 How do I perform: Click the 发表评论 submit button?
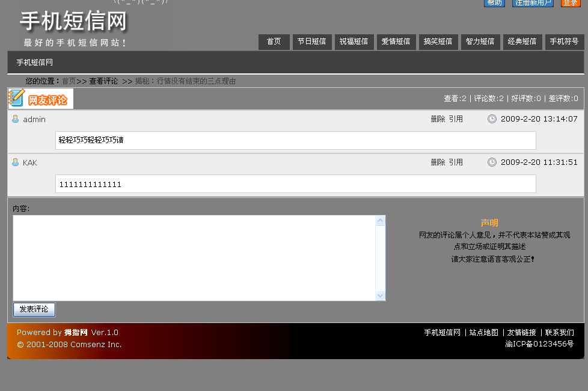pos(34,310)
